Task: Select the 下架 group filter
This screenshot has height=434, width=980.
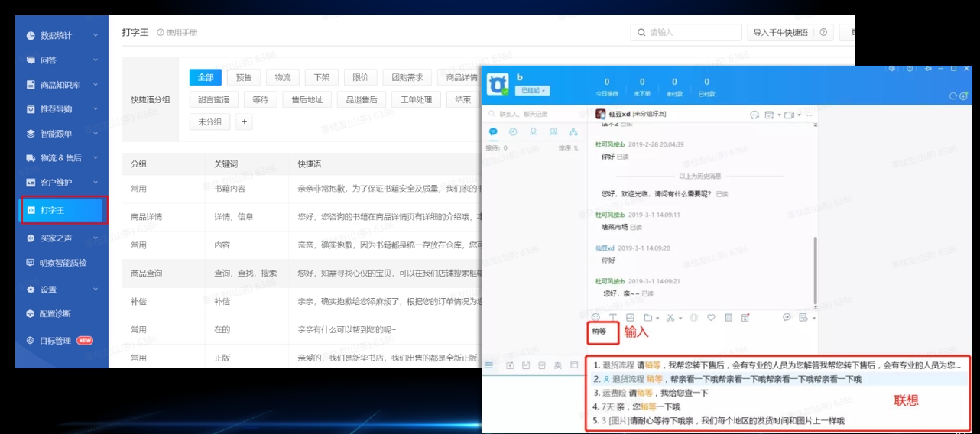Action: pos(322,77)
